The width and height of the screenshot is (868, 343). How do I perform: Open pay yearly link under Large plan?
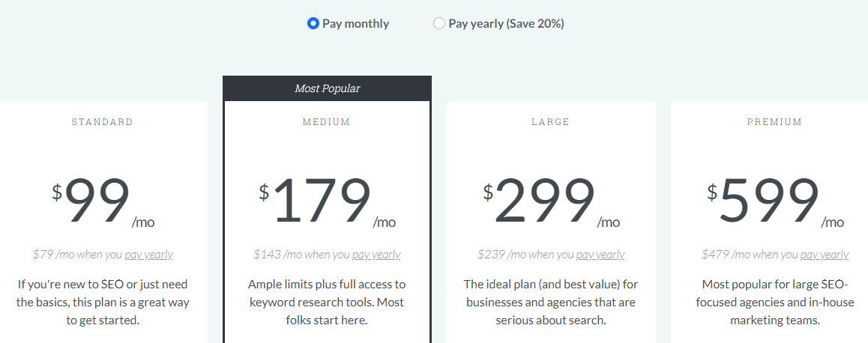click(x=600, y=255)
